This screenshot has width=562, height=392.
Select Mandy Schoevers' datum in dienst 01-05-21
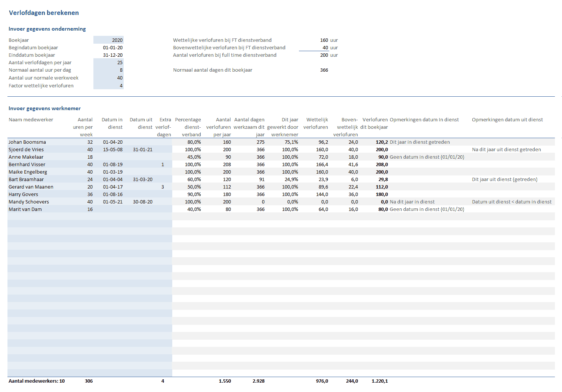[x=112, y=202]
